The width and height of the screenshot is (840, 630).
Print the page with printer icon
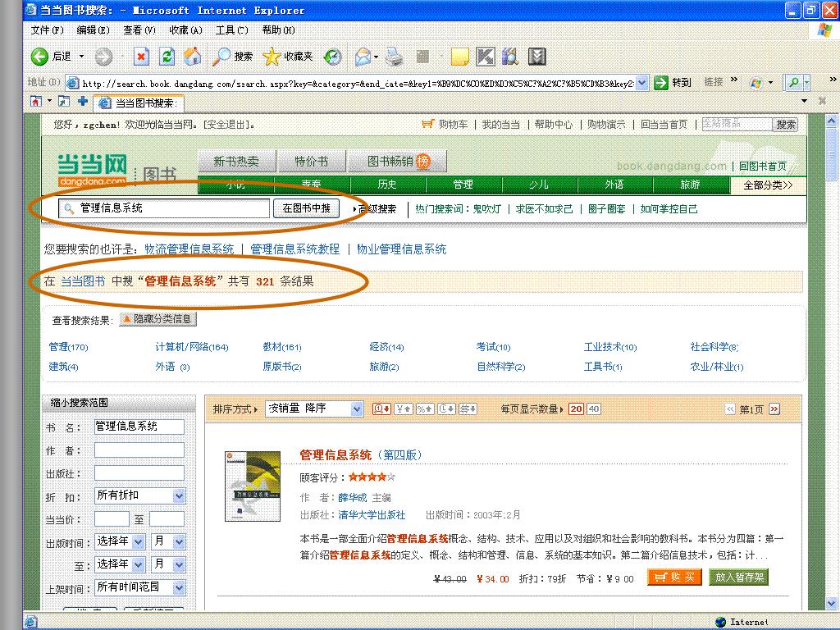coord(394,57)
